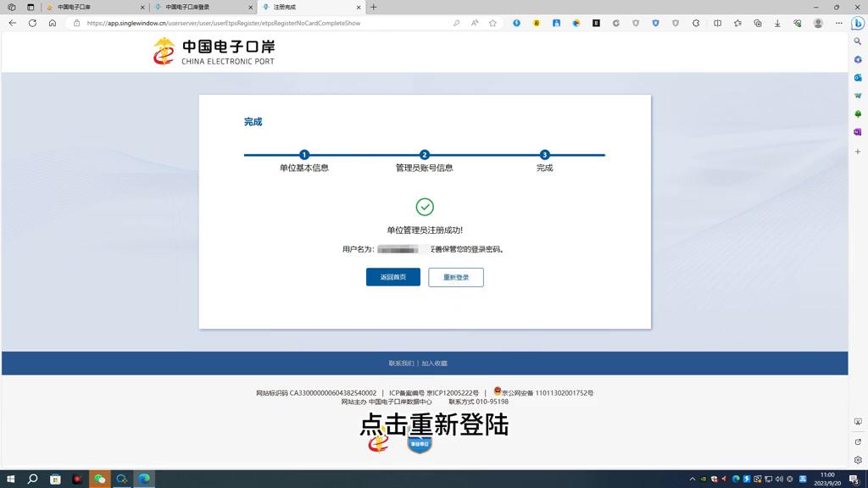Click the favorites star icon in address bar
Screen dimensions: 868x488
tap(492, 23)
